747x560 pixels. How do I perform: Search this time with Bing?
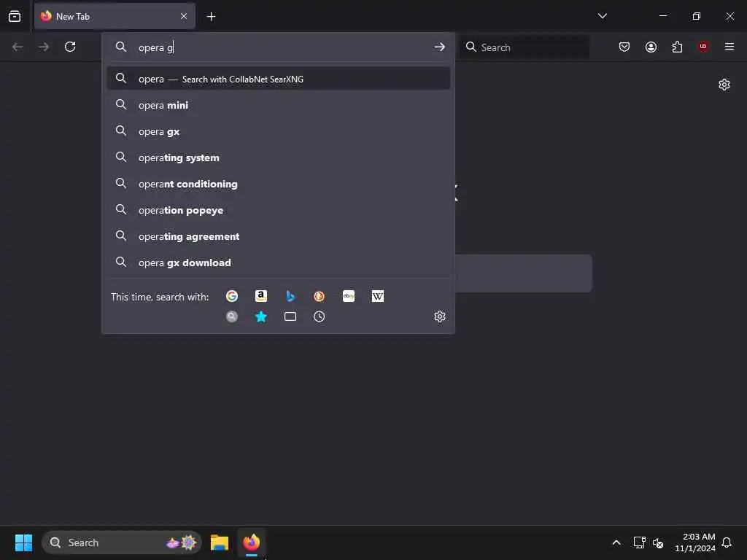[290, 296]
